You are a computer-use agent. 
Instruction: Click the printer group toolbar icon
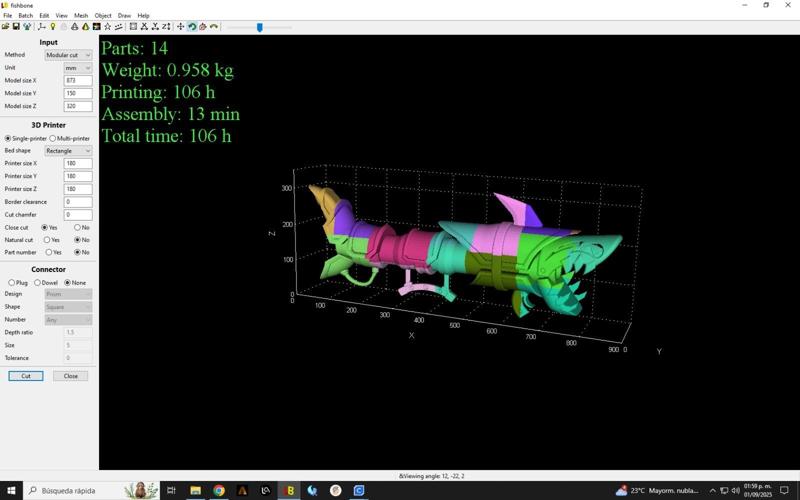[27, 27]
